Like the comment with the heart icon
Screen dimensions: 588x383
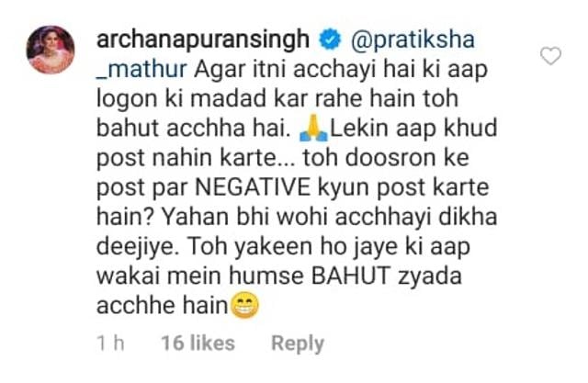tap(550, 56)
